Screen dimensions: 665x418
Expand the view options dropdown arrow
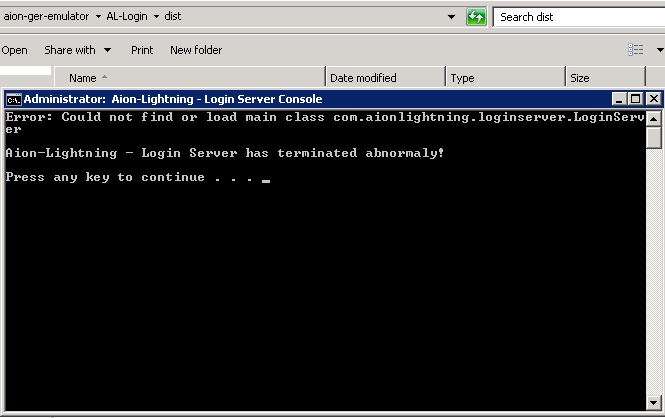(x=660, y=50)
